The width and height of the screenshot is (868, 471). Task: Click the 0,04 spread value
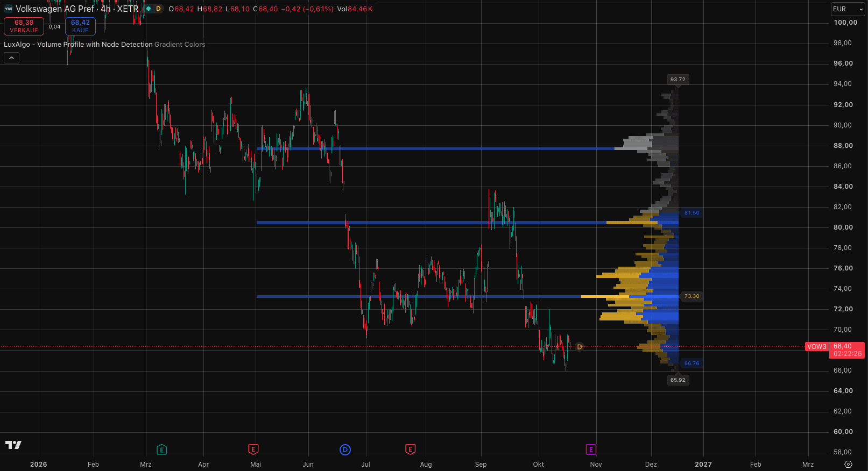(54, 27)
